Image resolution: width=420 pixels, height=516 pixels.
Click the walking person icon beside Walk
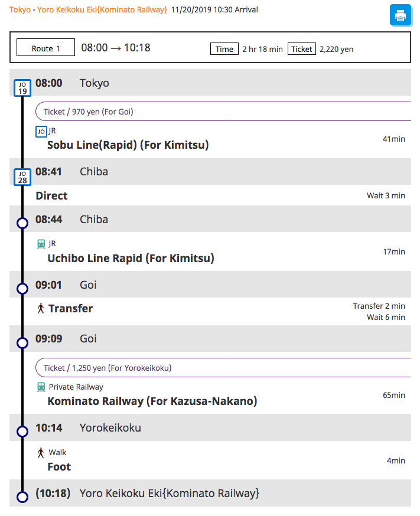(41, 453)
